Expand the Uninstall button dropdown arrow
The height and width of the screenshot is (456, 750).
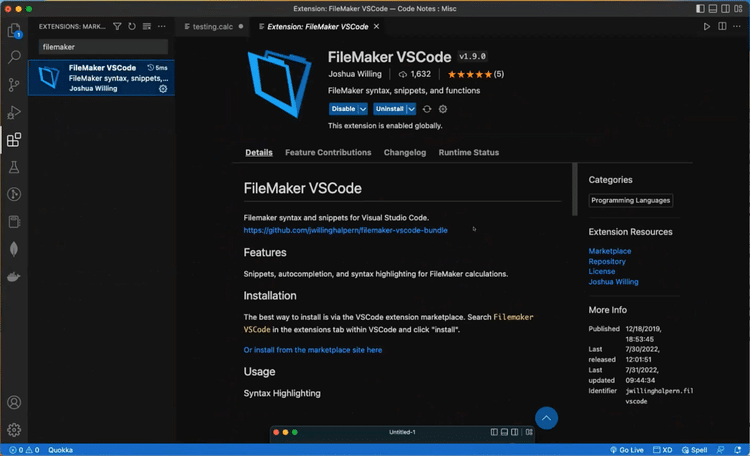pyautogui.click(x=411, y=109)
